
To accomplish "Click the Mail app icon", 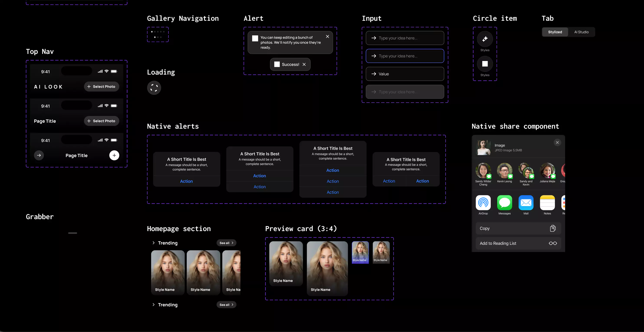I will [x=526, y=203].
